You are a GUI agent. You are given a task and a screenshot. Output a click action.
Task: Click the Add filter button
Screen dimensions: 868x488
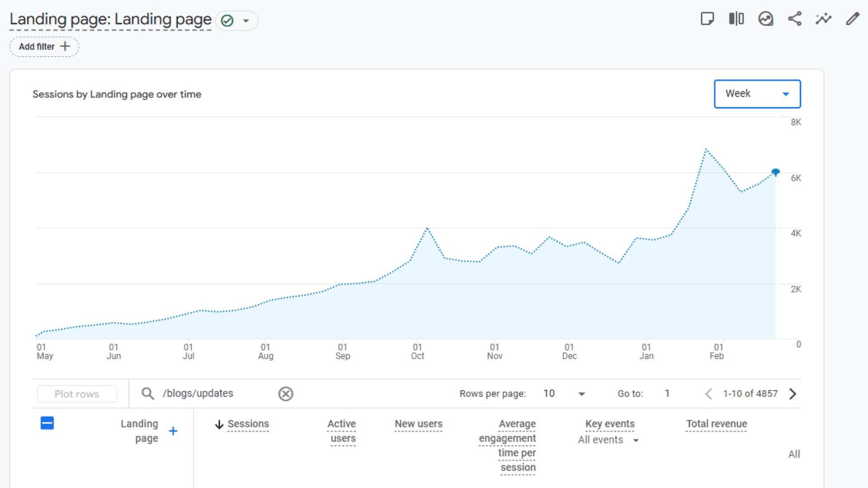pyautogui.click(x=44, y=47)
